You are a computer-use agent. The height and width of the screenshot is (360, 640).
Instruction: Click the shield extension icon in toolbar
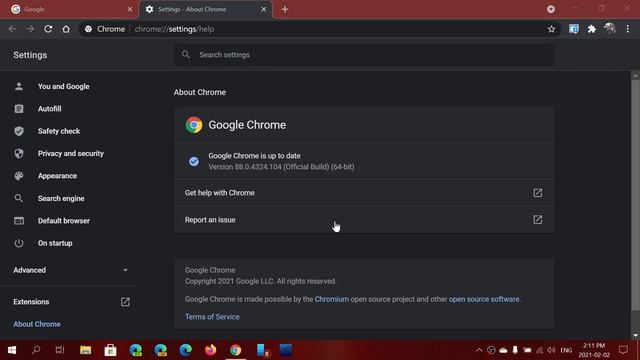coord(574,29)
